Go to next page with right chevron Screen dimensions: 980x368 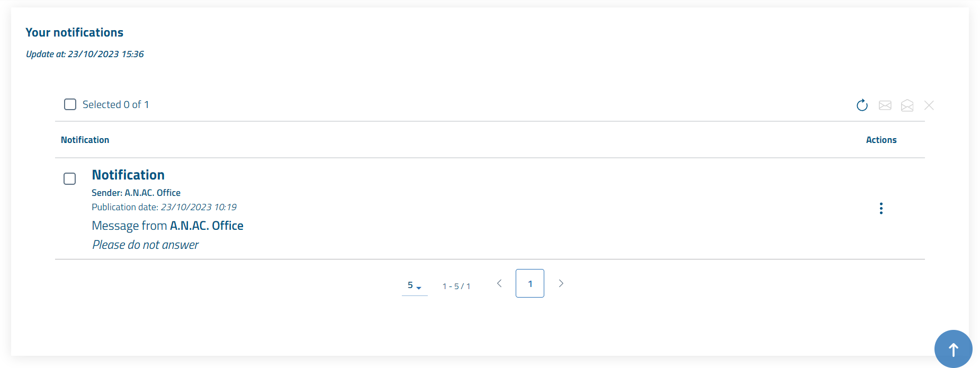tap(561, 284)
